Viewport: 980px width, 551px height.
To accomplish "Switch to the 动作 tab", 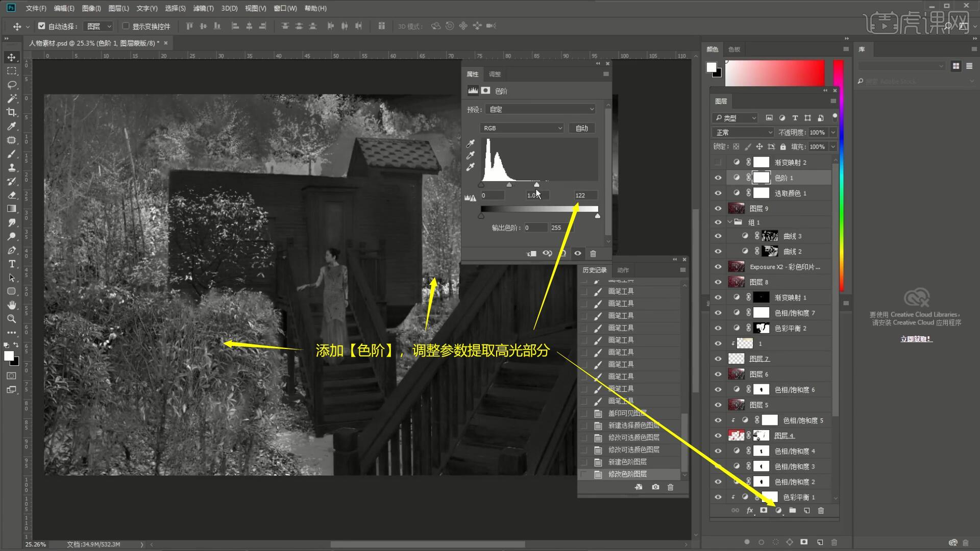I will (623, 270).
